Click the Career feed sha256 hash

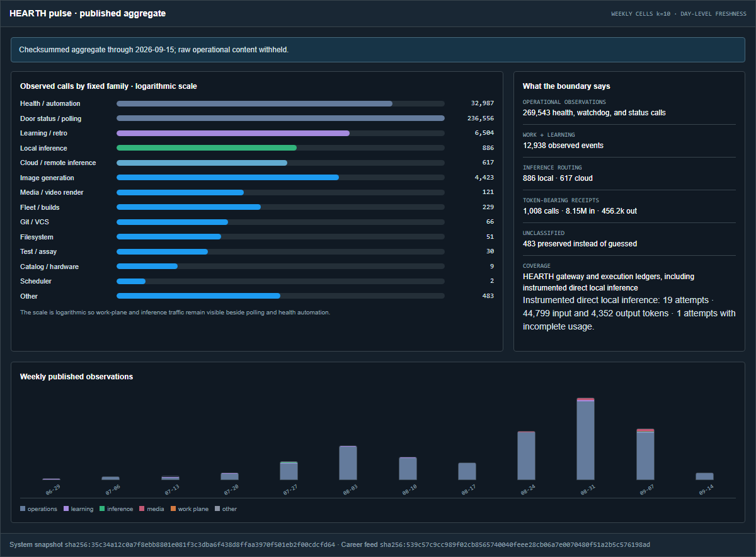click(515, 544)
